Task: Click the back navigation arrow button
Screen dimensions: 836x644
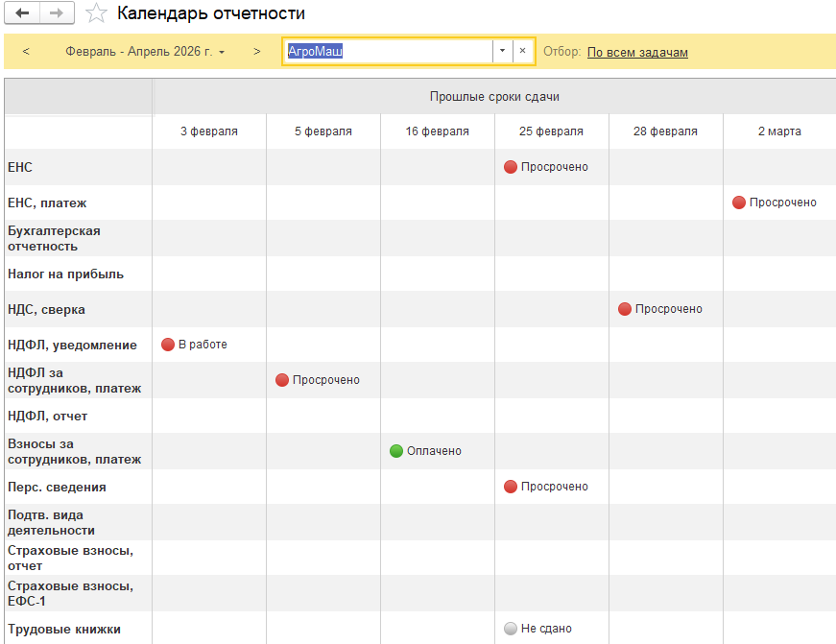Action: [23, 13]
